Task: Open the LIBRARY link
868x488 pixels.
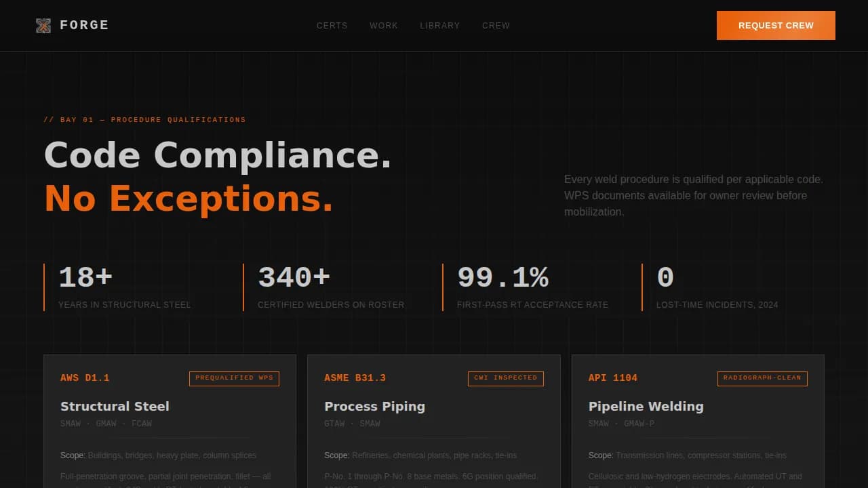Action: 439,25
